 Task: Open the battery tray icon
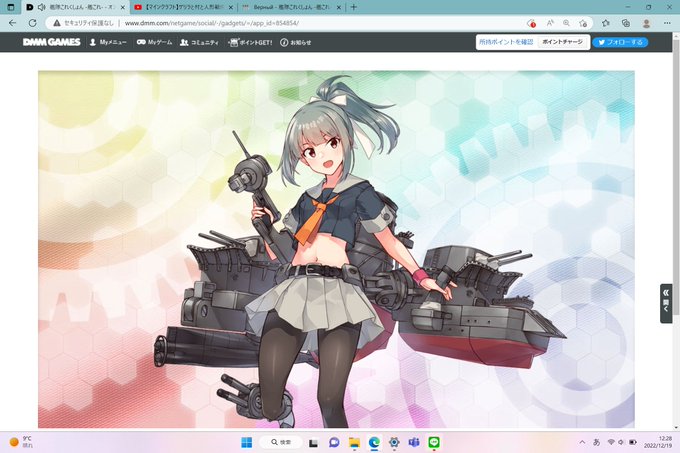pos(633,442)
